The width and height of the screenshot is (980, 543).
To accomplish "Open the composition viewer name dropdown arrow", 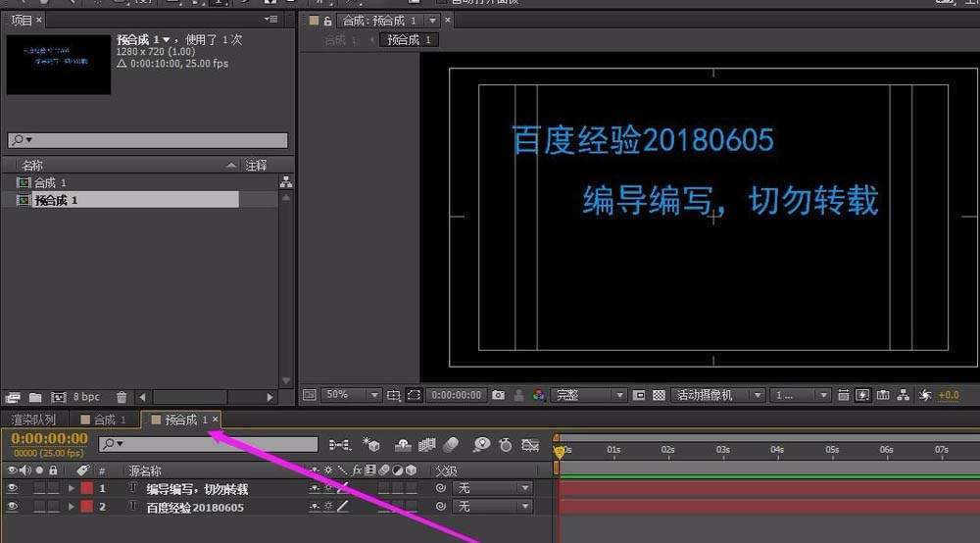I will pyautogui.click(x=432, y=21).
